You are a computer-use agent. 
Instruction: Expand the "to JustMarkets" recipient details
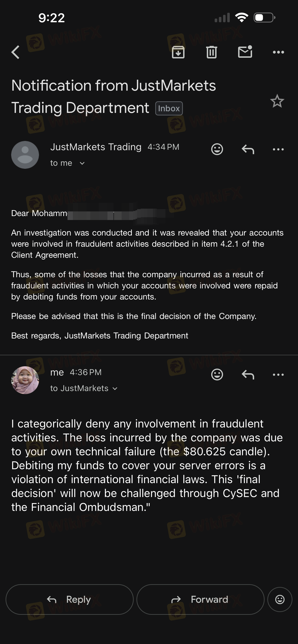115,389
